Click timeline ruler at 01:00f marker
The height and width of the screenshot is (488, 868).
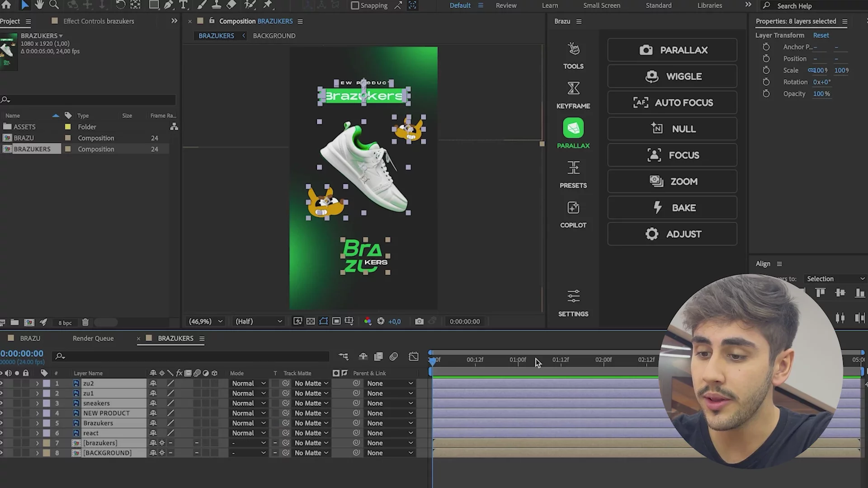point(518,360)
